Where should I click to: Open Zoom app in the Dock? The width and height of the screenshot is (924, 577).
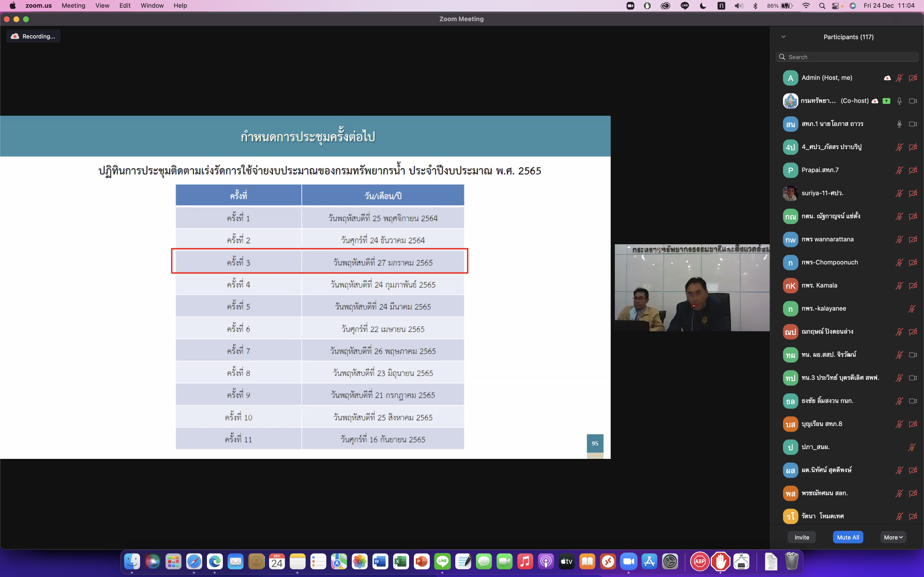coord(629,561)
